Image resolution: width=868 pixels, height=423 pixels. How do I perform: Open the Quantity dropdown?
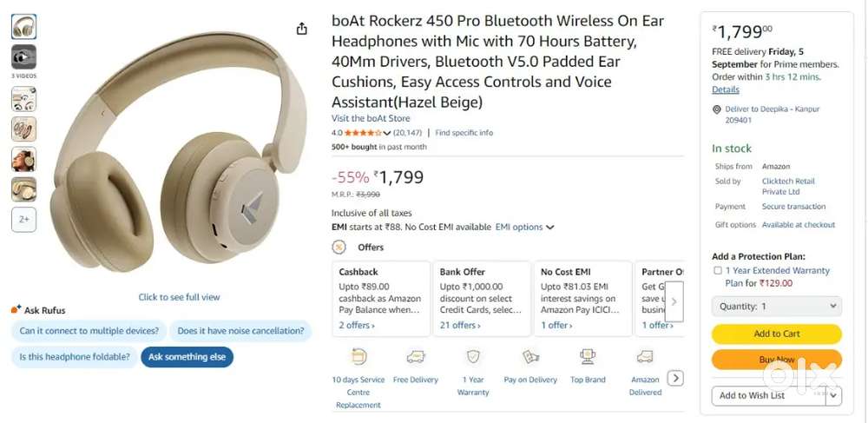click(777, 306)
